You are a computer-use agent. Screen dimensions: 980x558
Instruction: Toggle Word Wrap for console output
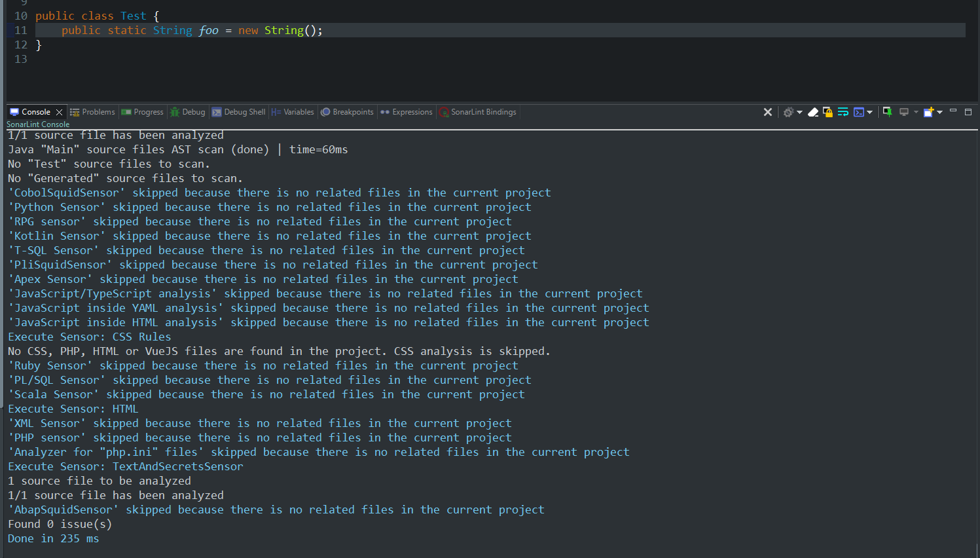(x=843, y=112)
